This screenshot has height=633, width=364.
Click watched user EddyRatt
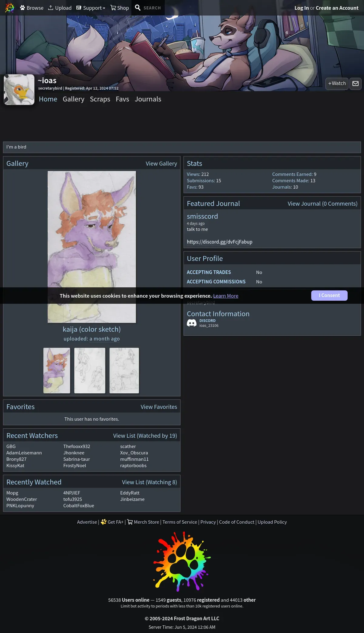point(130,493)
